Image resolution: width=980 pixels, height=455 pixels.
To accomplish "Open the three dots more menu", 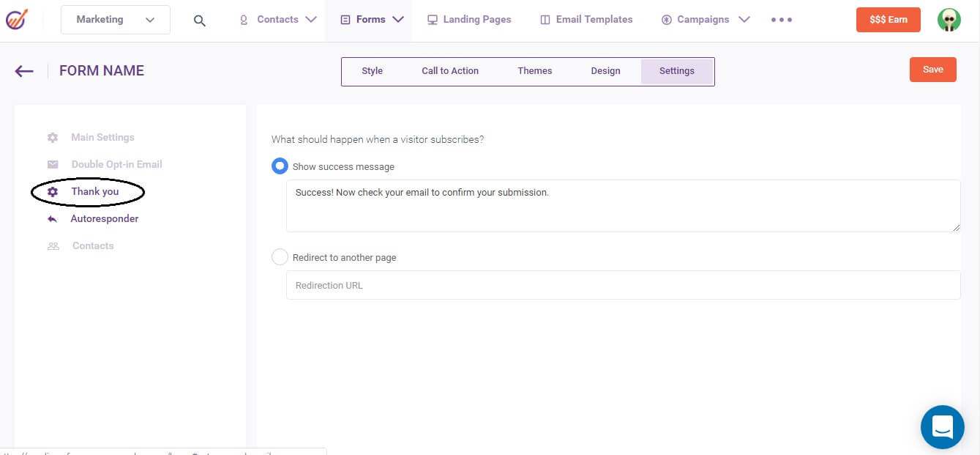I will (x=782, y=20).
